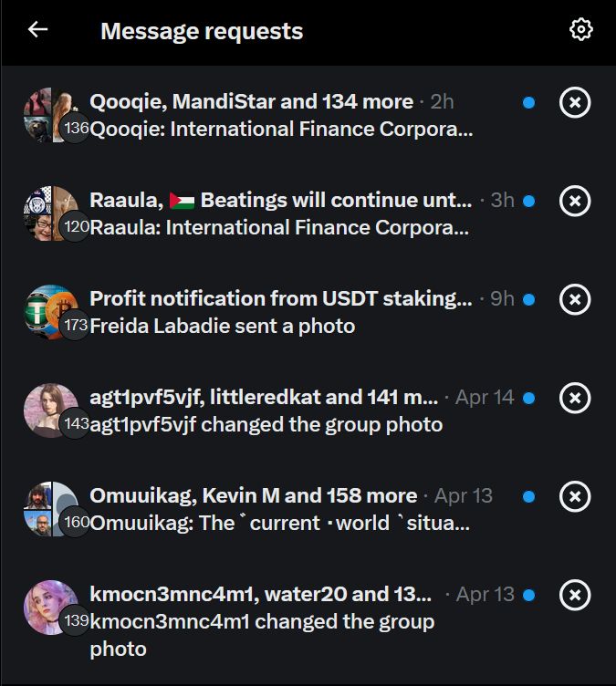Dismiss the Qooqie, MandiStar group request
Viewport: 616px width, 686px height.
coord(574,102)
